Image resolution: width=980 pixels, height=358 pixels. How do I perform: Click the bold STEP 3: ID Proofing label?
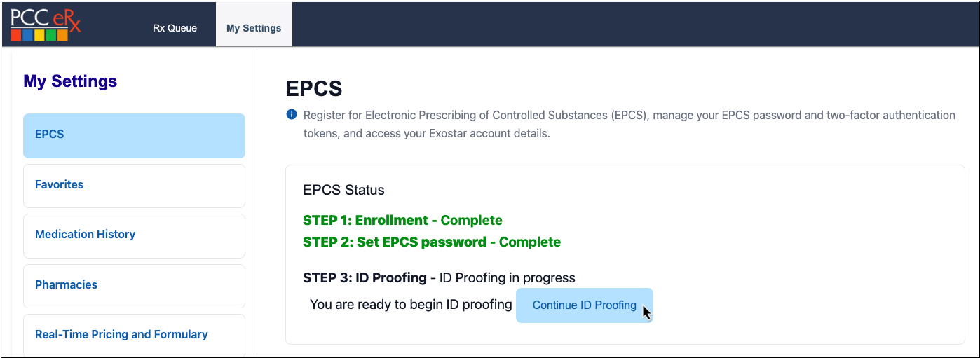(x=365, y=278)
